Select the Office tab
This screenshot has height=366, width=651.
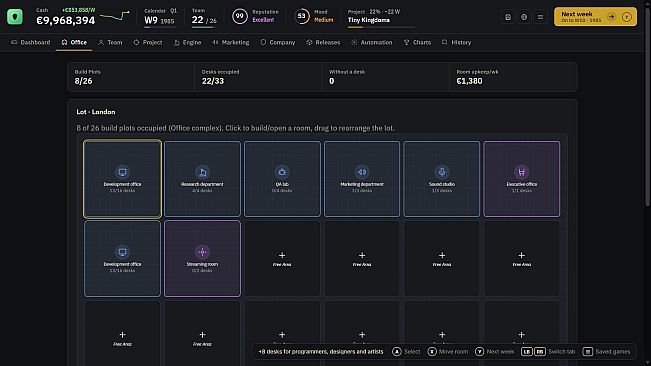click(x=74, y=42)
